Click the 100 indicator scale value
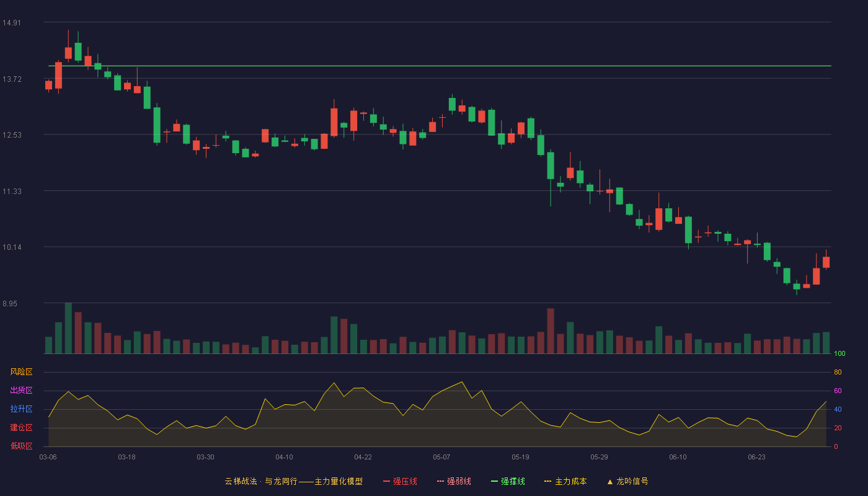Viewport: 868px width, 496px height. 839,354
